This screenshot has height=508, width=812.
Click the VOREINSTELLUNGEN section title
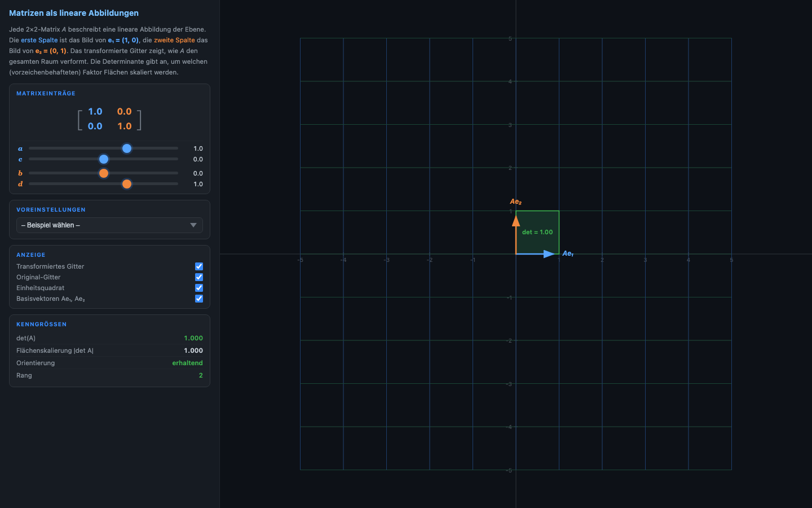pyautogui.click(x=51, y=210)
